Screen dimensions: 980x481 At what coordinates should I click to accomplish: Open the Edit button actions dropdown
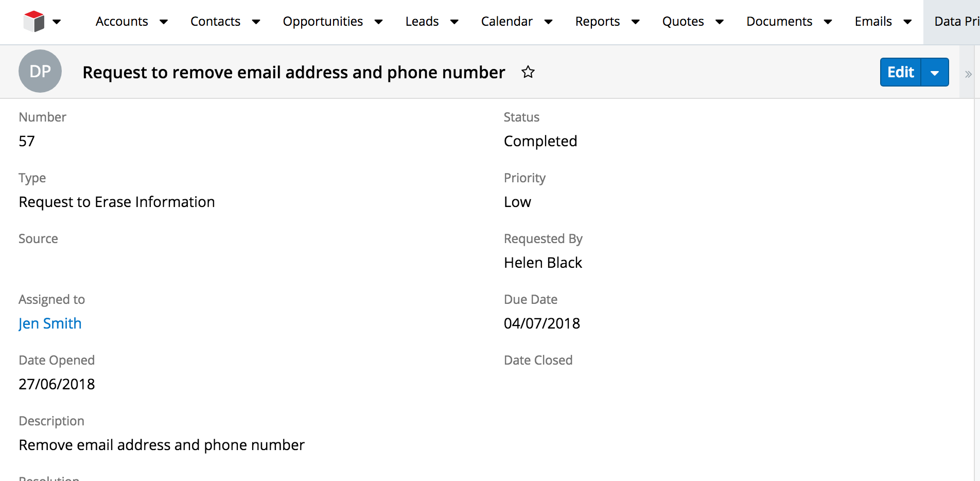coord(935,72)
